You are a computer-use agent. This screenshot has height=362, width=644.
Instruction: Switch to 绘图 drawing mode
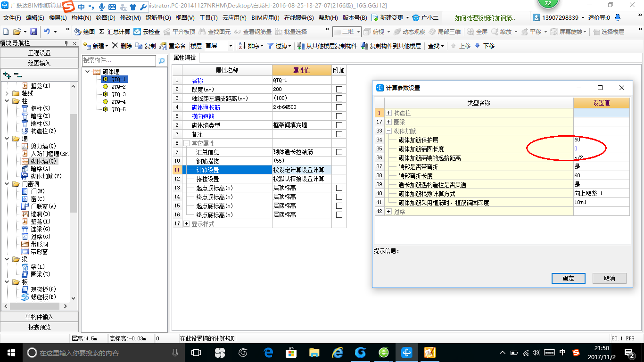pyautogui.click(x=84, y=32)
